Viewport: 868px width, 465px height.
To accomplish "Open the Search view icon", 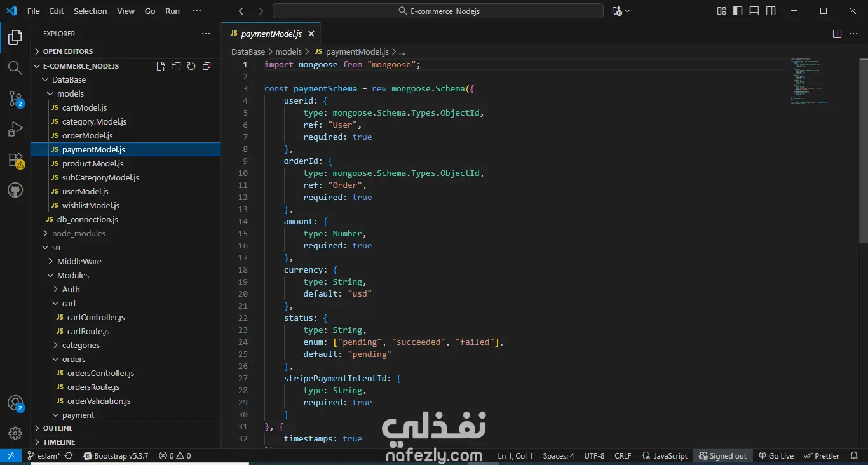I will (15, 68).
